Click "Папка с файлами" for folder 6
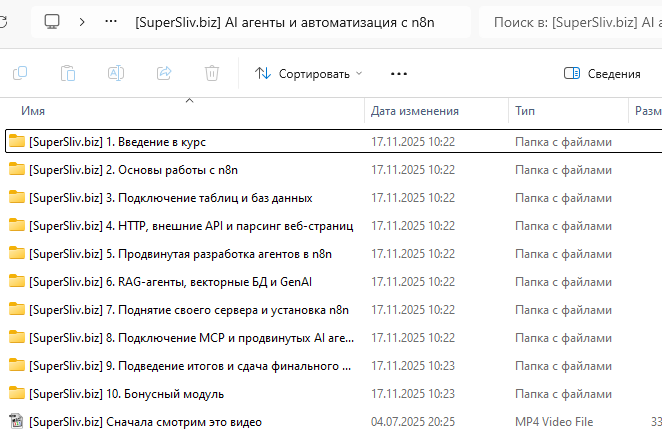Viewport: 662px width, 444px height. coord(563,282)
